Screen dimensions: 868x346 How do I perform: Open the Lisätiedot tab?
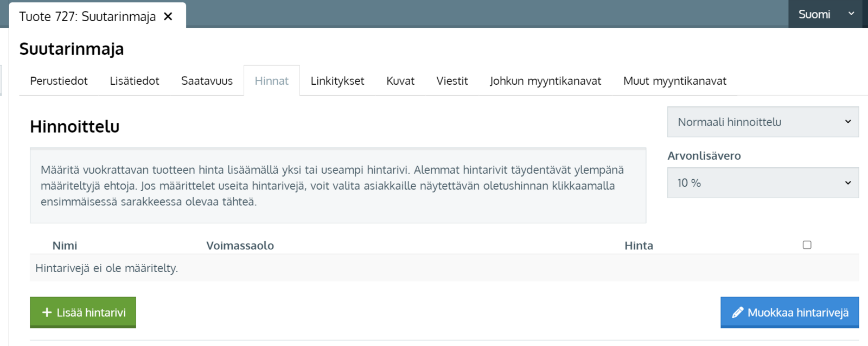[134, 81]
